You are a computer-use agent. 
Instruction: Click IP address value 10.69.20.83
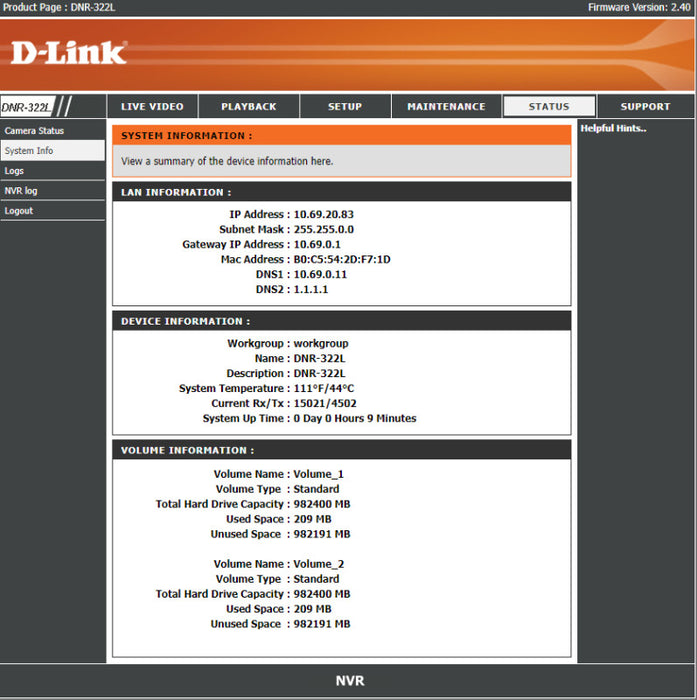324,214
